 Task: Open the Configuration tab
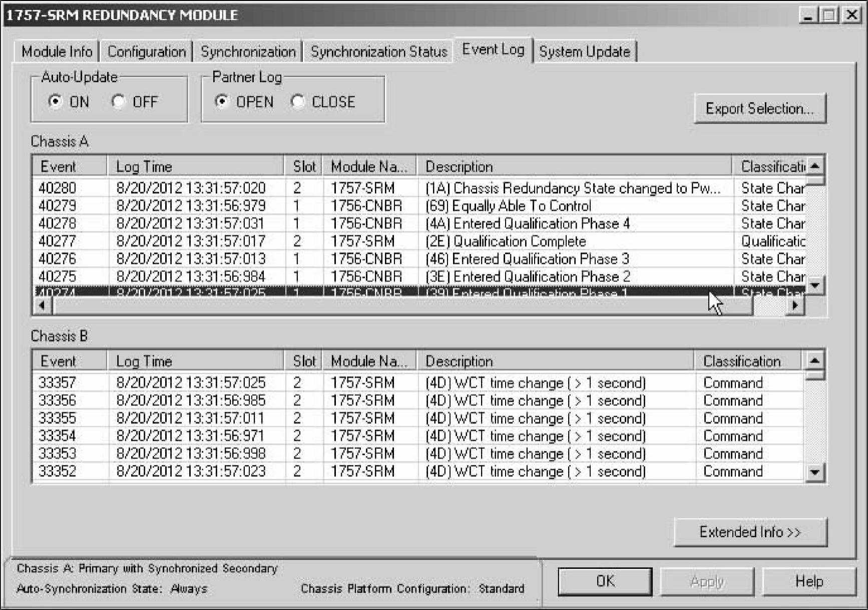pyautogui.click(x=146, y=52)
